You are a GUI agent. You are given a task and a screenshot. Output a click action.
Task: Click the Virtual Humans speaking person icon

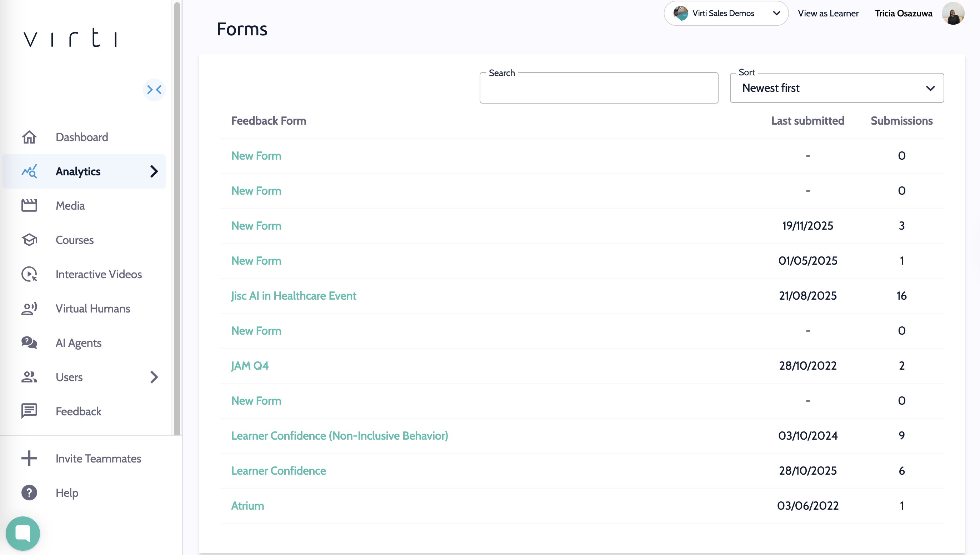click(x=29, y=308)
